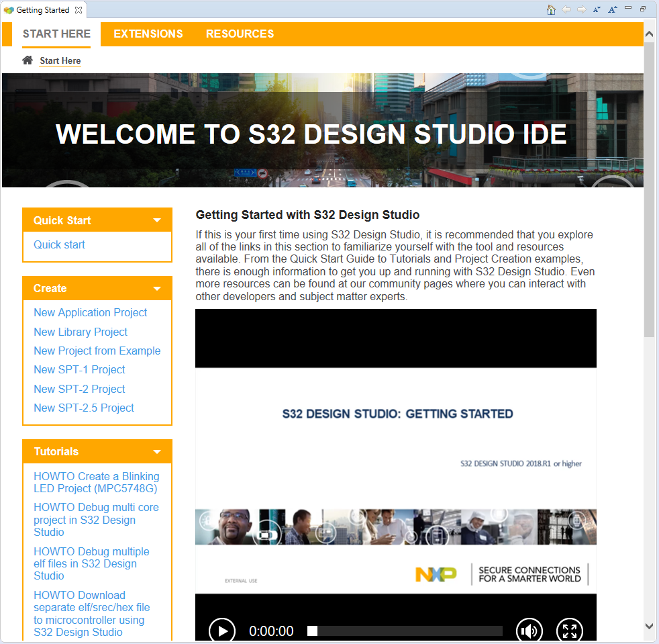
Task: Open HOWTO Debug multiple elf files tutorial
Action: coord(91,563)
